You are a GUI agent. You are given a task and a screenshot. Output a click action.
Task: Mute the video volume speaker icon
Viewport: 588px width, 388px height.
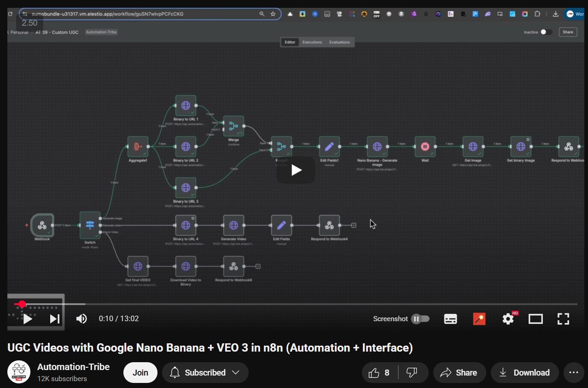[x=82, y=319]
